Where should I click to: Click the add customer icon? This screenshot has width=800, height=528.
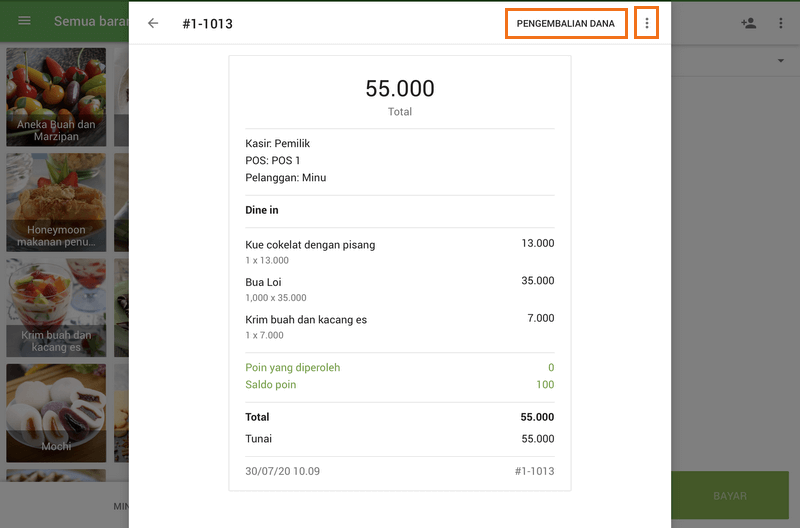(x=748, y=22)
